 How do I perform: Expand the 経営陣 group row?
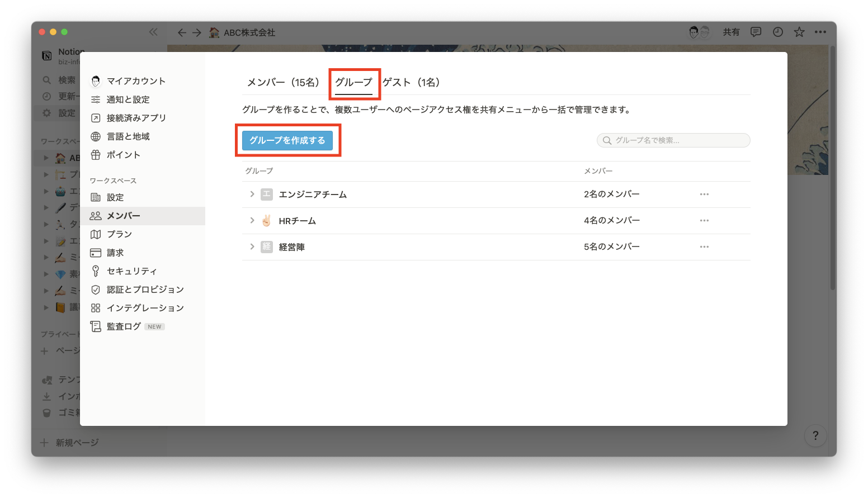[252, 246]
